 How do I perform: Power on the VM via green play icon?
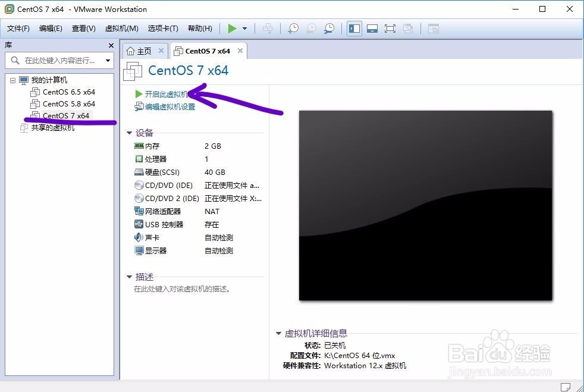tap(233, 28)
